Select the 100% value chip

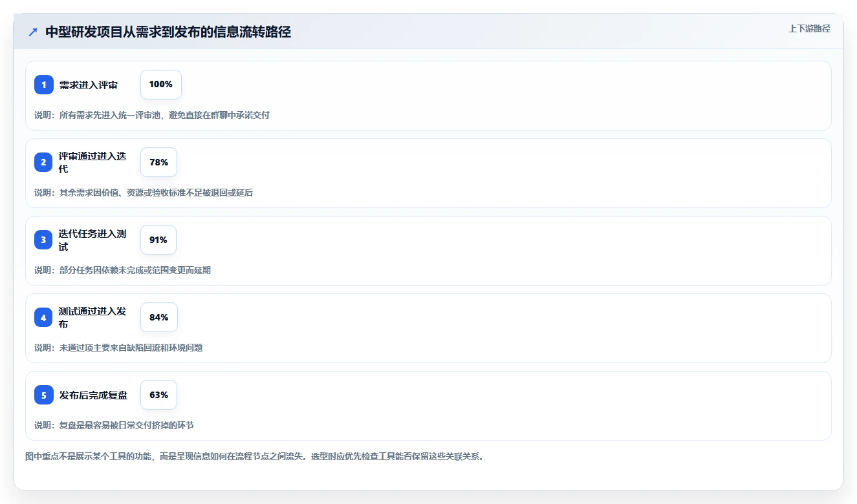[x=161, y=85]
